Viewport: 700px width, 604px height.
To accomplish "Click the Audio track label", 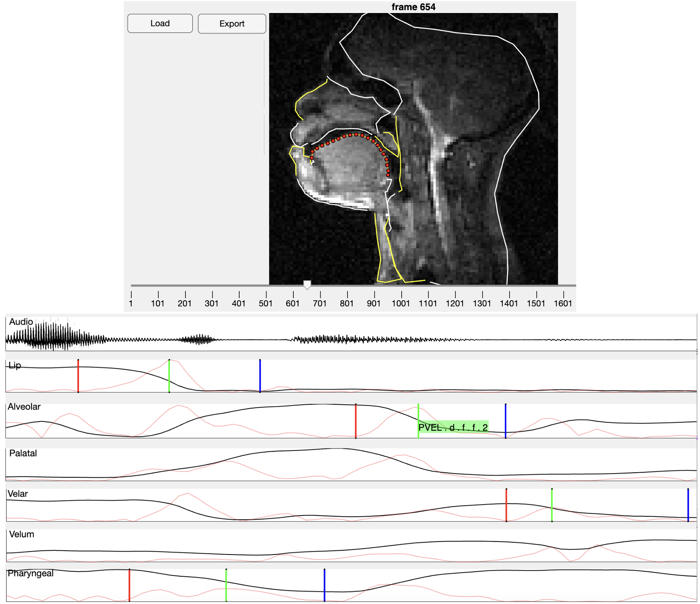I will point(21,322).
